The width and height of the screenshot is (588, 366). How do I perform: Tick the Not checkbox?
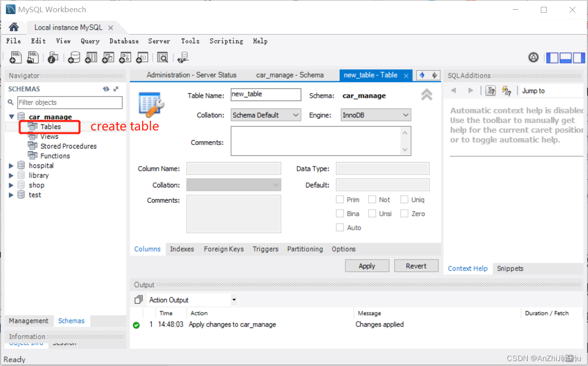(372, 200)
